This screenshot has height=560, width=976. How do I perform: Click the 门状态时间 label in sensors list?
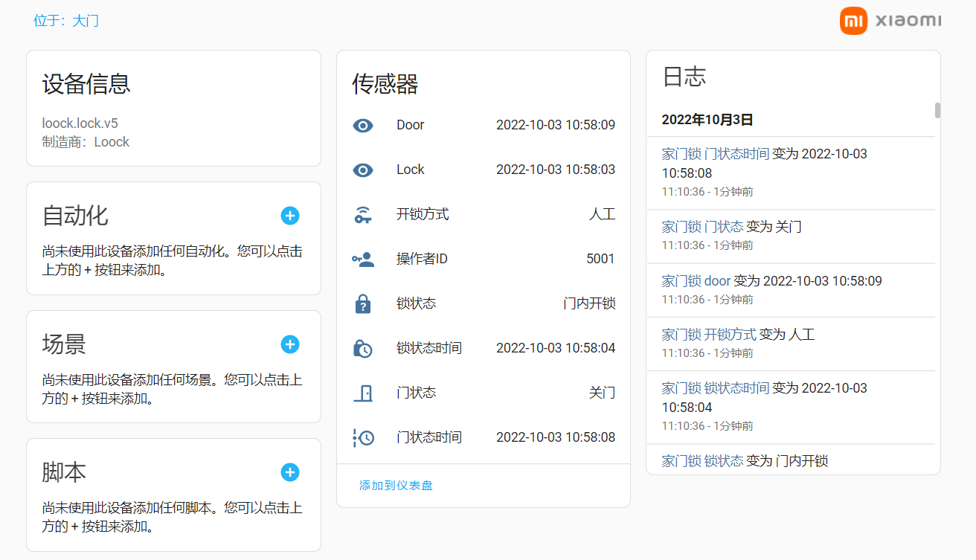(x=429, y=437)
